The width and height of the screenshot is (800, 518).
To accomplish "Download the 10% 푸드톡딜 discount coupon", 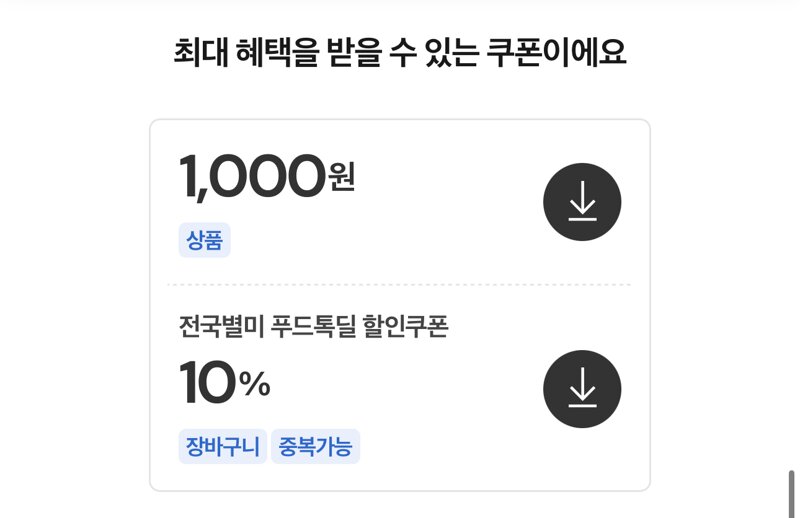I will (582, 389).
